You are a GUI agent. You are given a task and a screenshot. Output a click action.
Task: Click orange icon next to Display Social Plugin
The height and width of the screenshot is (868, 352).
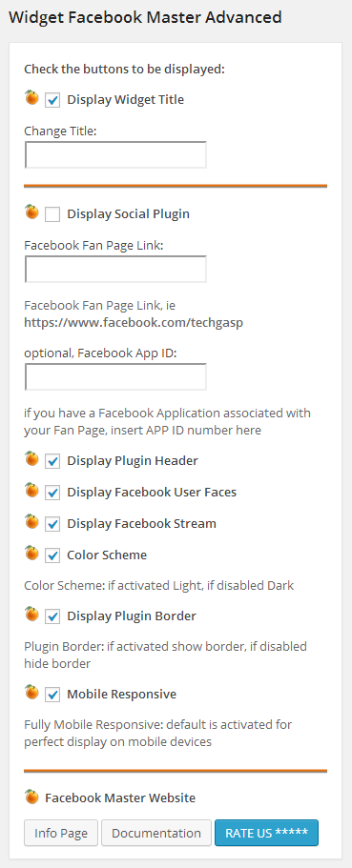pyautogui.click(x=32, y=212)
